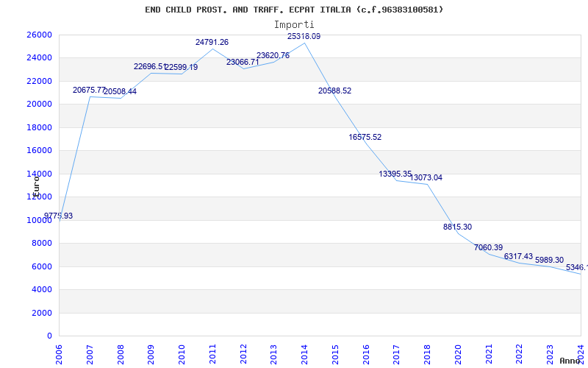Click x-axis year 2022
This screenshot has height=368, width=588.
(520, 355)
